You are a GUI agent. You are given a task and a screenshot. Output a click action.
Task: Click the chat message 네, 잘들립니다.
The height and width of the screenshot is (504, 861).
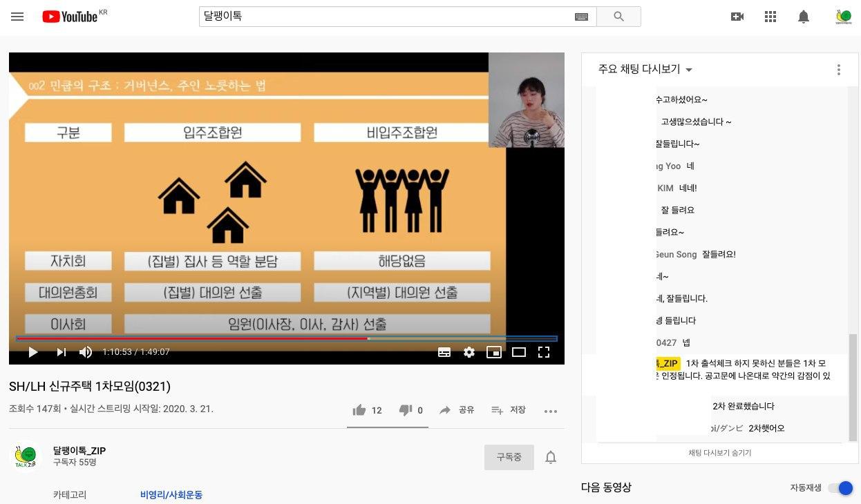tap(683, 298)
